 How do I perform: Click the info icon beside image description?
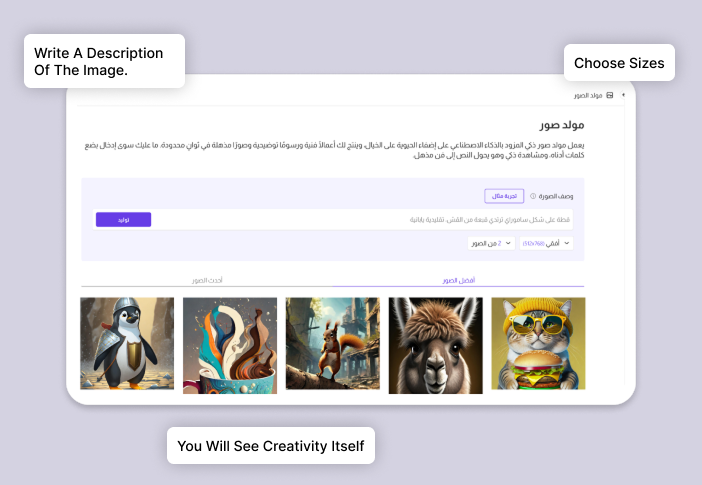click(533, 196)
